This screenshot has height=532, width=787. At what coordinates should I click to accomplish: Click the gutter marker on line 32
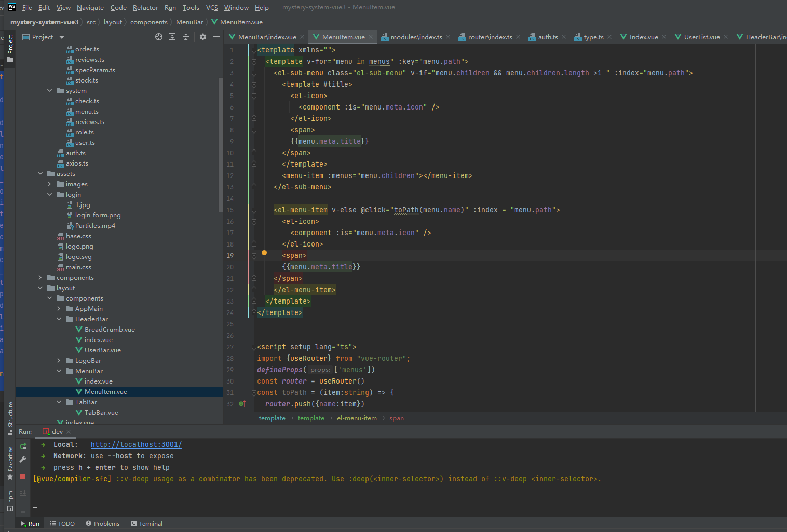pos(242,404)
